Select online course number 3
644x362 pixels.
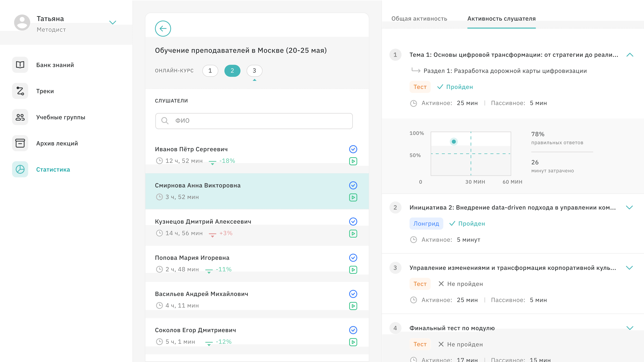click(x=254, y=71)
